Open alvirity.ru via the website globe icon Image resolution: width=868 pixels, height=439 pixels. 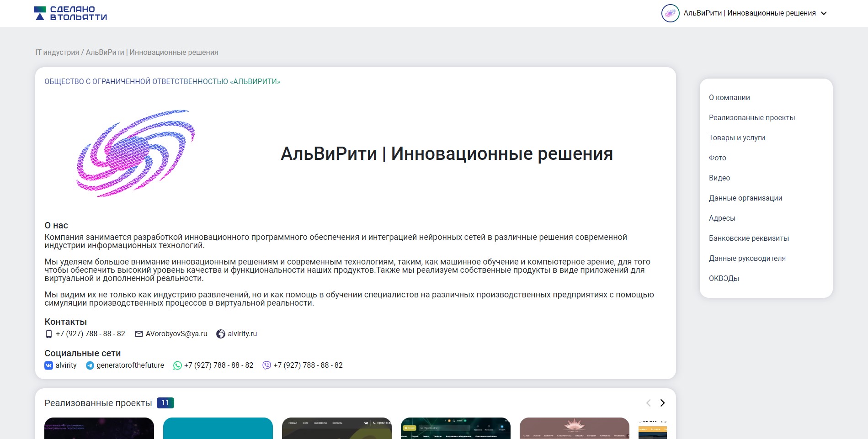219,334
